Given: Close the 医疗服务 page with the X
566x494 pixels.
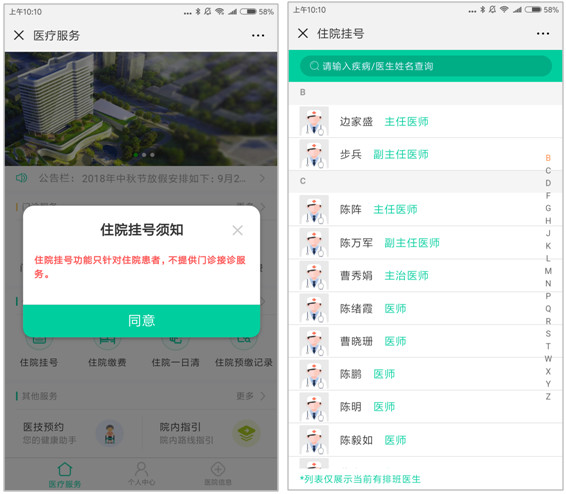Looking at the screenshot, I should (x=19, y=35).
